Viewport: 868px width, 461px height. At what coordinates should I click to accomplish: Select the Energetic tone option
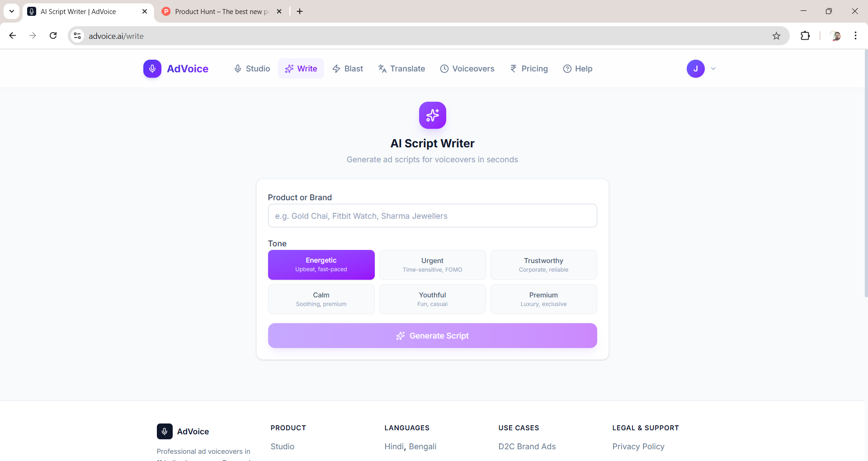(321, 265)
